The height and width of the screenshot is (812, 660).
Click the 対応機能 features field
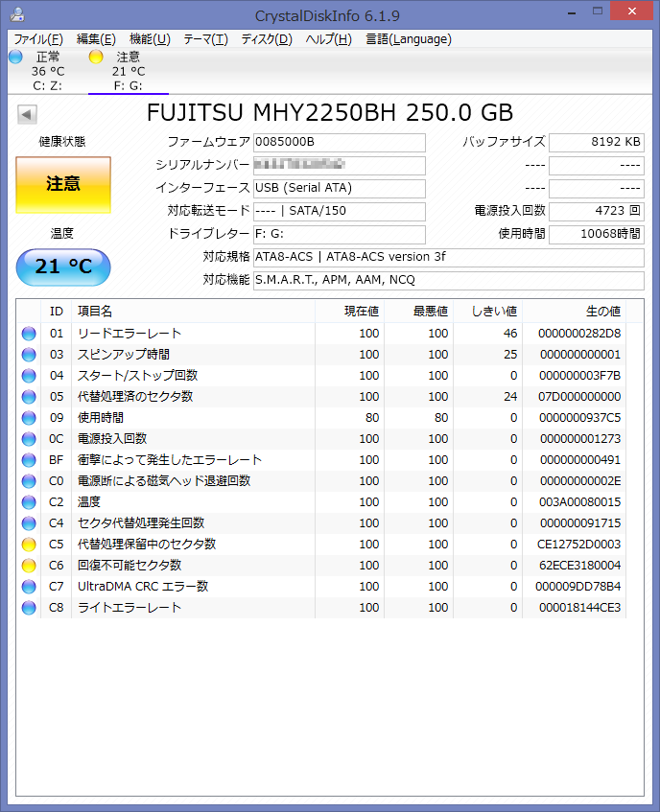[x=448, y=280]
